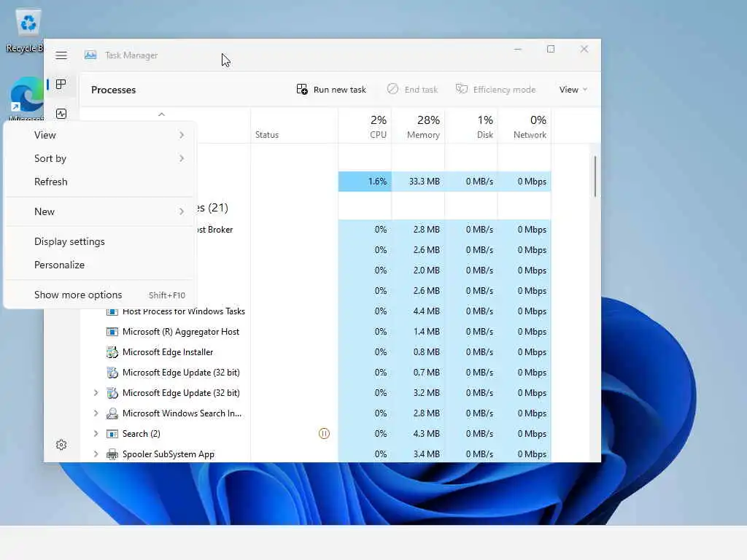Viewport: 747px width, 560px height.
Task: Toggle sort arrow above Name column
Action: [161, 114]
